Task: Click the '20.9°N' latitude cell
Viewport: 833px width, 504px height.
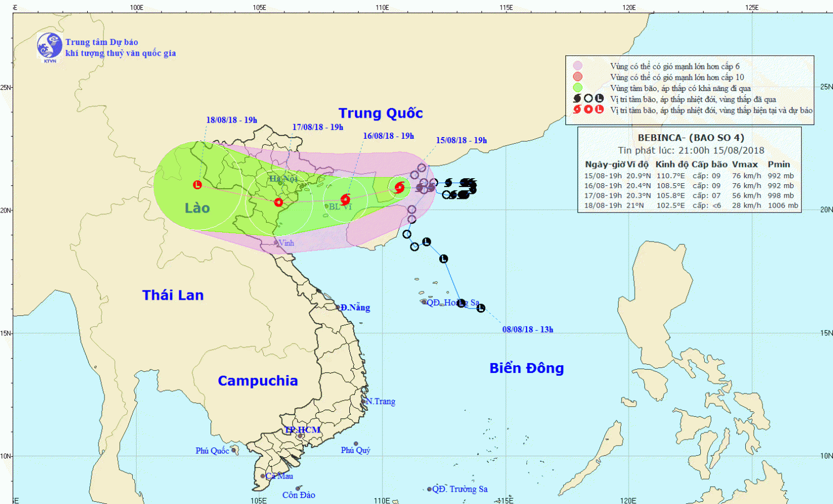Action: (x=639, y=176)
